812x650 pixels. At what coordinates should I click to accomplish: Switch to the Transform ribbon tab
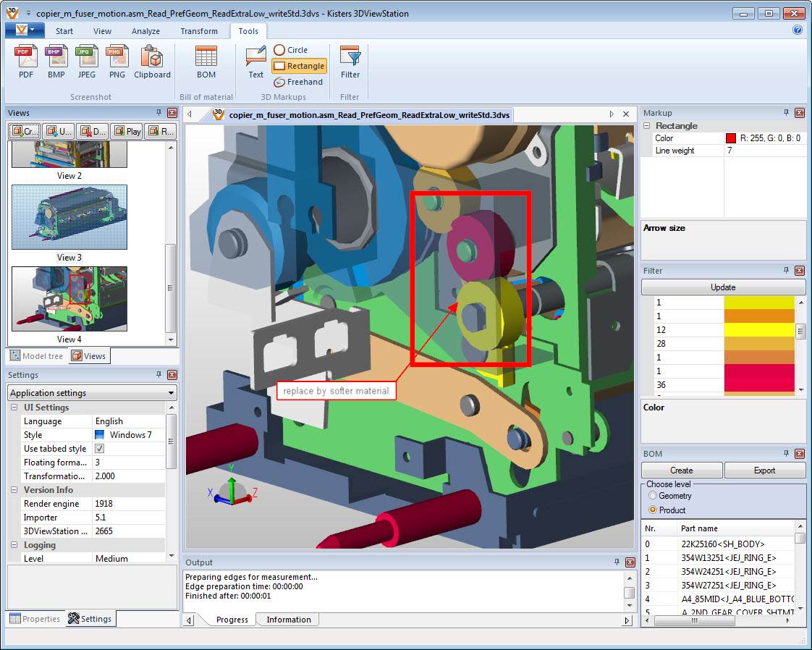click(x=199, y=31)
